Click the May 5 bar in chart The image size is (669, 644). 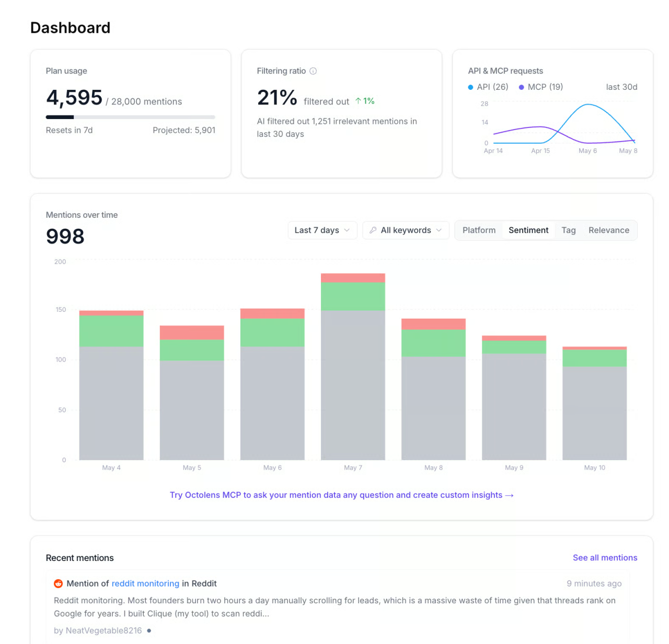click(x=192, y=393)
